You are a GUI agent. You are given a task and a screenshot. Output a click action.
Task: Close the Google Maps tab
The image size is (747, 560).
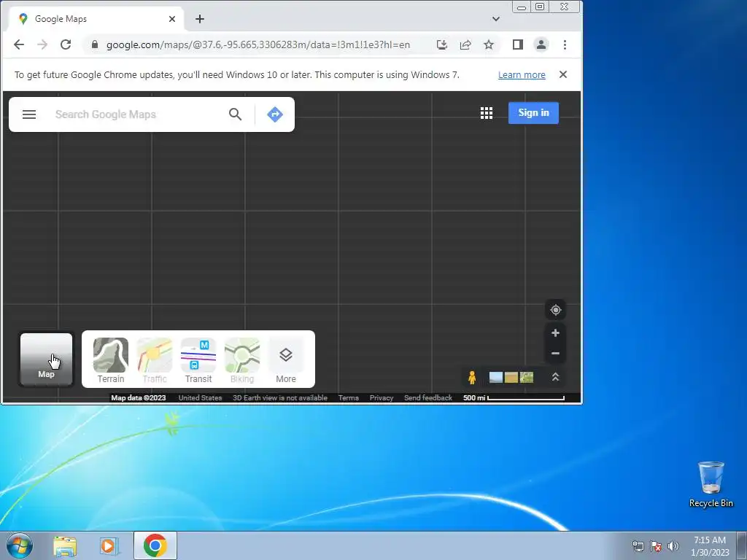[172, 19]
